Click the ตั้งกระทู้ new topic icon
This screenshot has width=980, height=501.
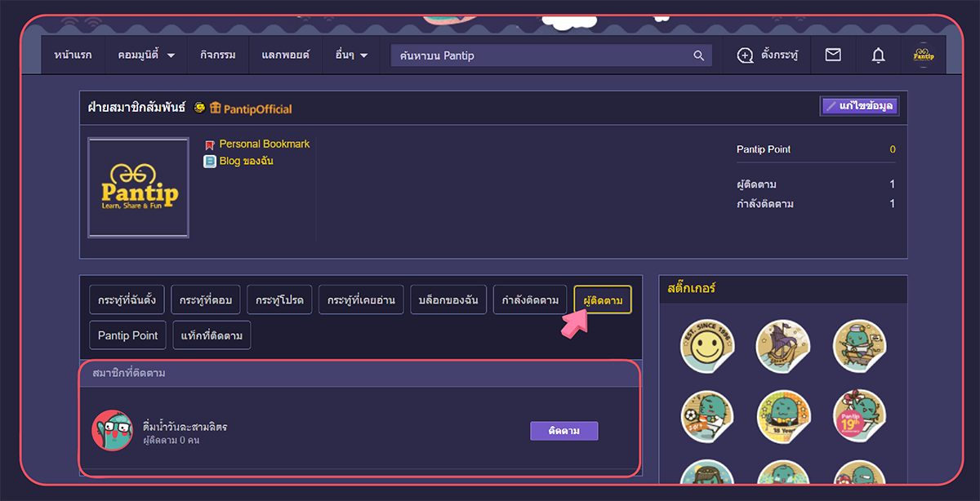(x=745, y=55)
